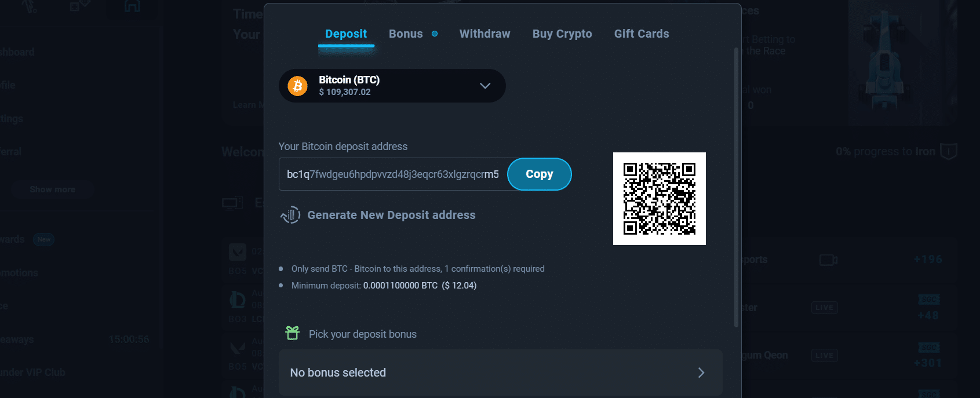
Task: Click the 0% progress to Iron bar
Action: click(x=887, y=151)
